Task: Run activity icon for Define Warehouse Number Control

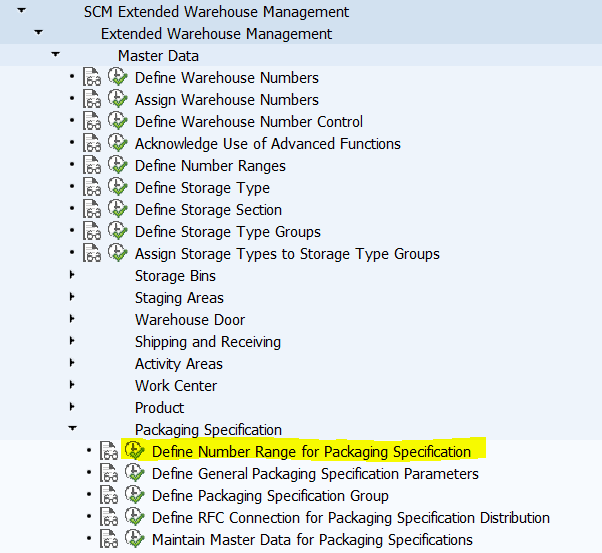Action: coord(117,120)
